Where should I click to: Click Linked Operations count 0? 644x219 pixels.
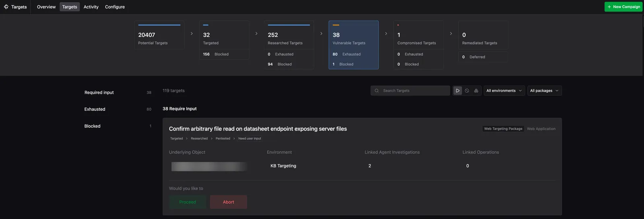click(468, 166)
